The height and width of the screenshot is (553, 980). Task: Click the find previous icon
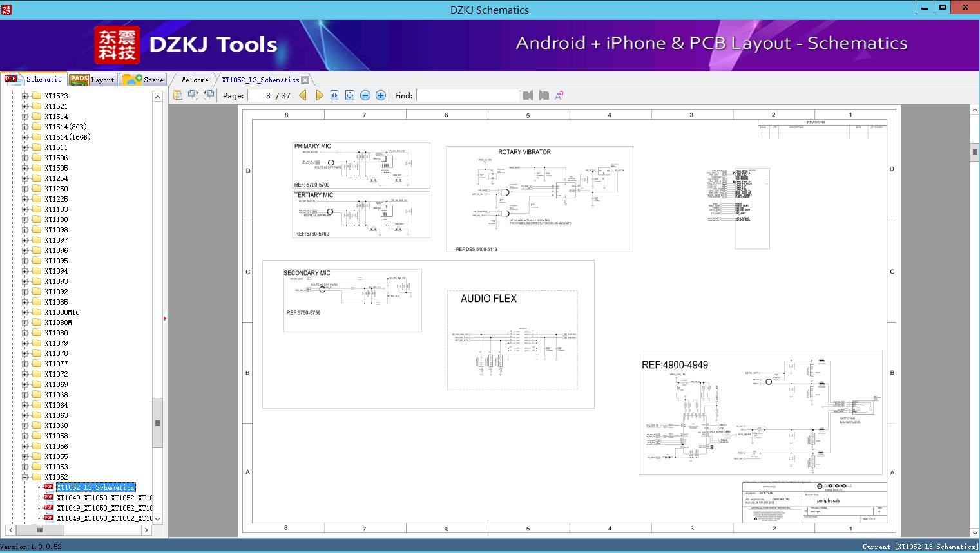tap(528, 95)
